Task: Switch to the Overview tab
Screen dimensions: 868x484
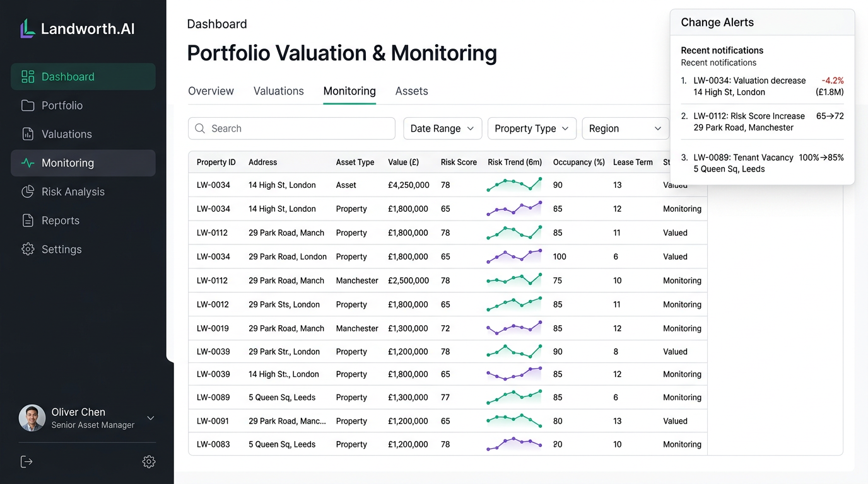Action: [x=211, y=91]
